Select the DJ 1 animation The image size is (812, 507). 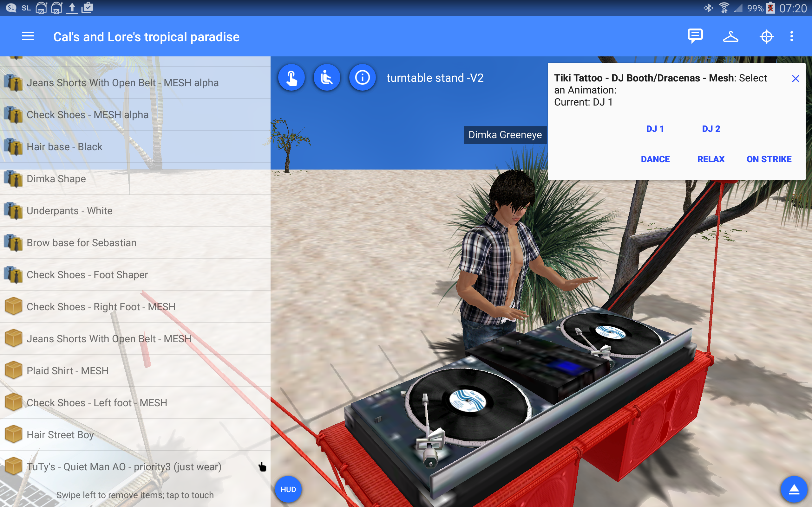point(655,129)
